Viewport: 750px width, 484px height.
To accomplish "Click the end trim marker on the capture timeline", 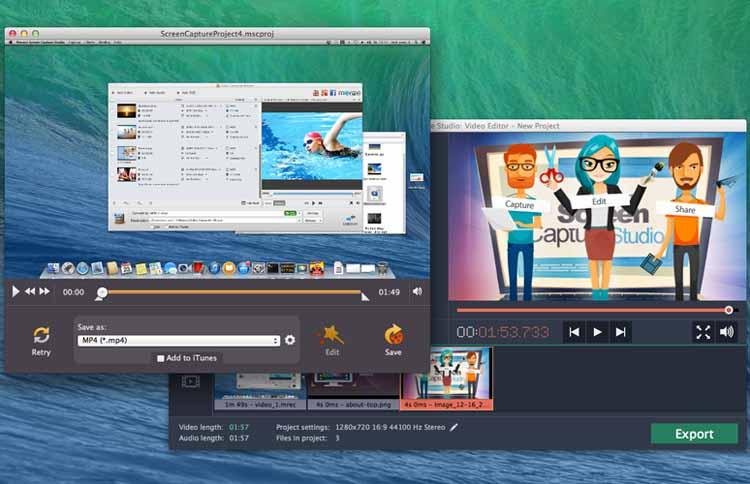I will click(365, 297).
